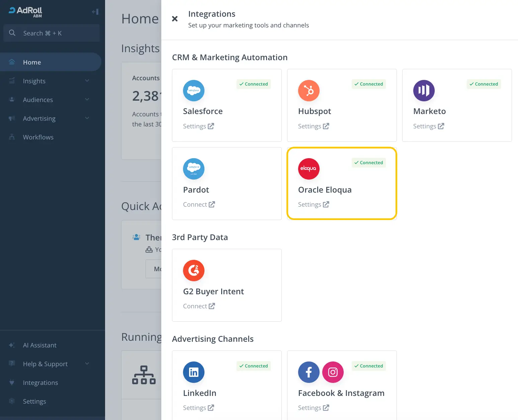Click the Marketo integration icon
The height and width of the screenshot is (420, 518).
click(424, 90)
